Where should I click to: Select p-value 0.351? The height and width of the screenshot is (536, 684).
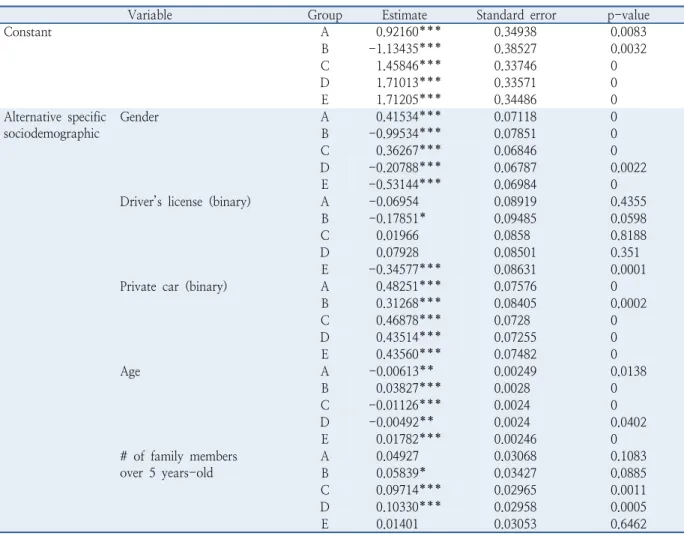(x=625, y=253)
